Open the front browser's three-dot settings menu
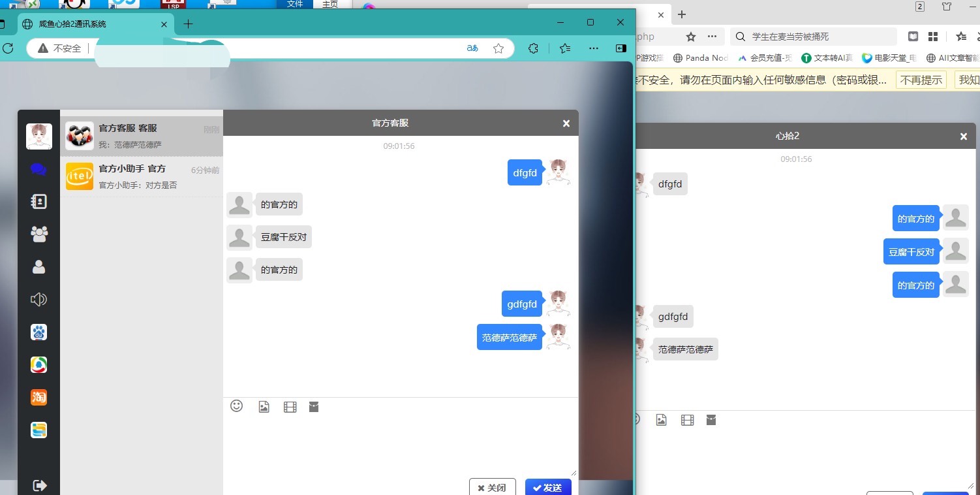This screenshot has height=495, width=980. pos(593,48)
